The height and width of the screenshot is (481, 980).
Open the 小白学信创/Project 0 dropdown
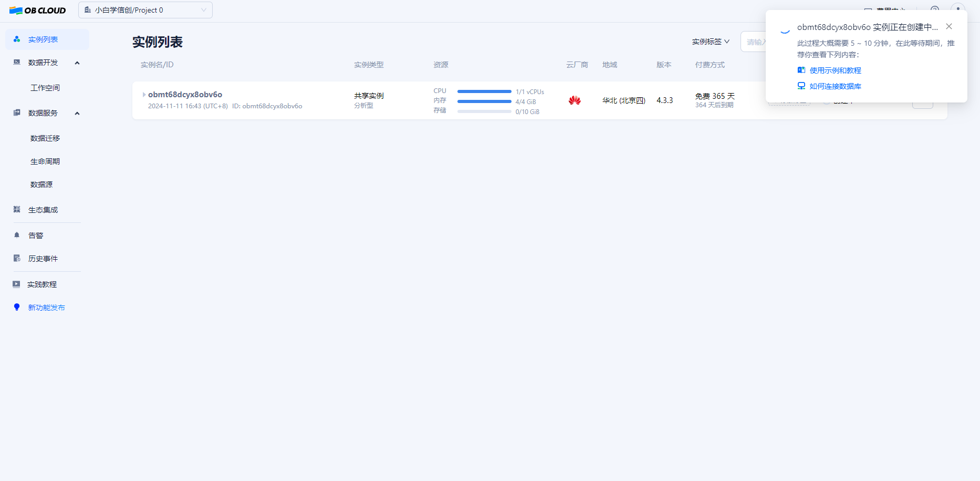145,10
